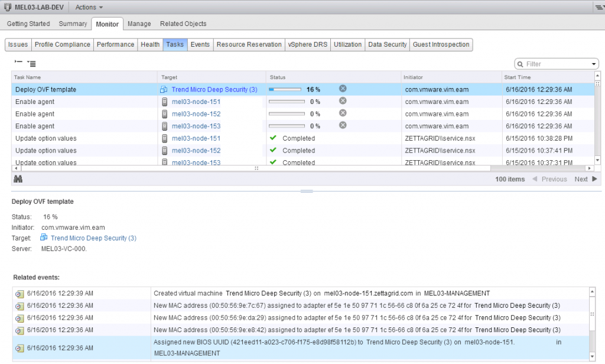Click the related events scroll-down arrow
605x364 pixels.
pos(592,357)
